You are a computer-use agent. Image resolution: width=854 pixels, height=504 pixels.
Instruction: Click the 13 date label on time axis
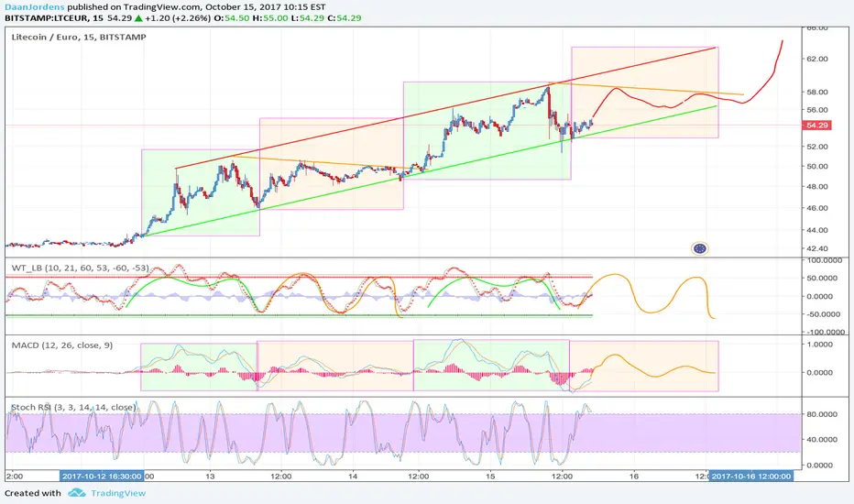pos(210,477)
